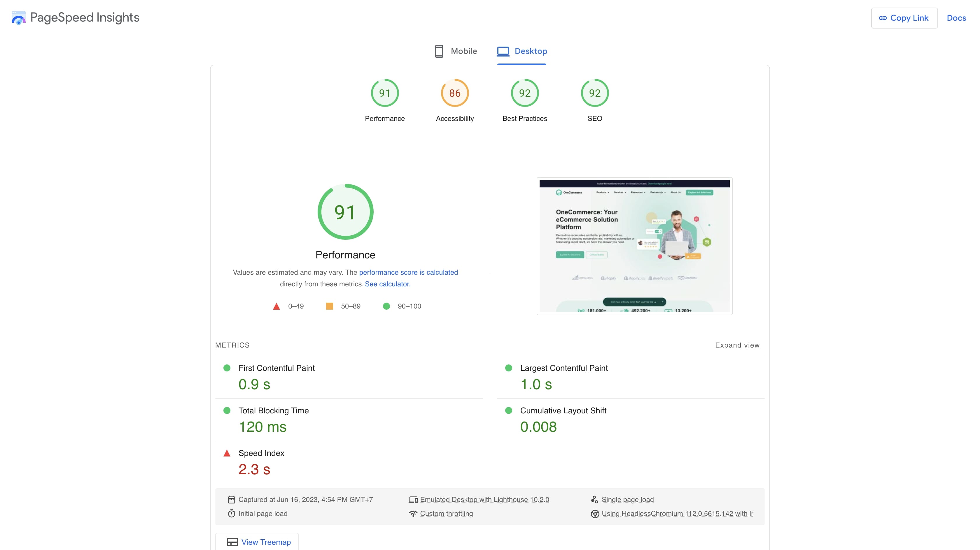This screenshot has width=980, height=550.
Task: Jump to the Accessibility score gauge
Action: (455, 100)
